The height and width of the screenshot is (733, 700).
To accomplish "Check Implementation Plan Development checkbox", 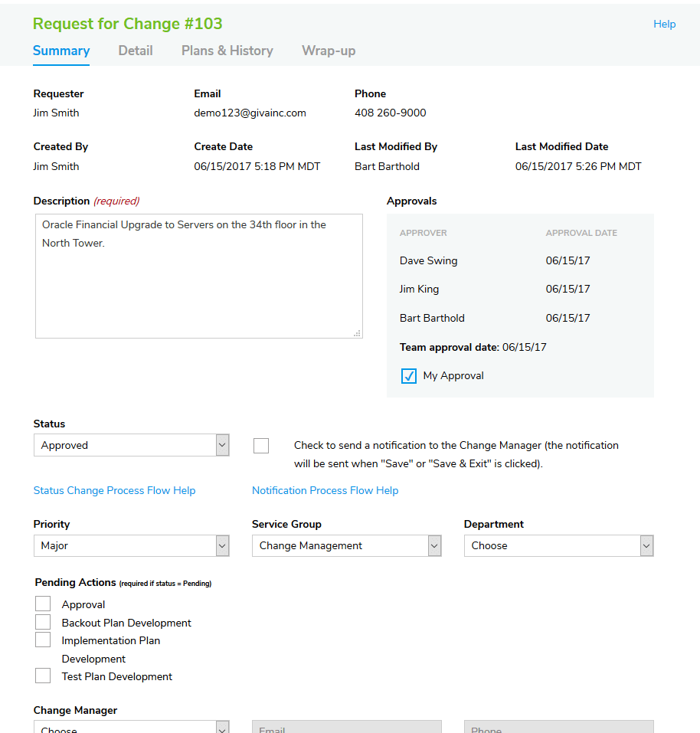I will click(x=43, y=639).
